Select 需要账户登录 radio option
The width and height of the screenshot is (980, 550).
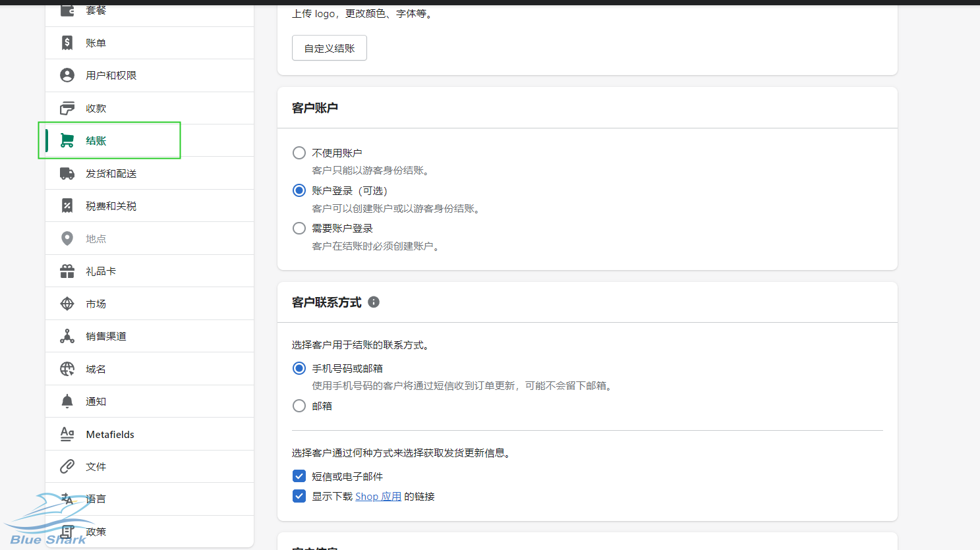(299, 228)
